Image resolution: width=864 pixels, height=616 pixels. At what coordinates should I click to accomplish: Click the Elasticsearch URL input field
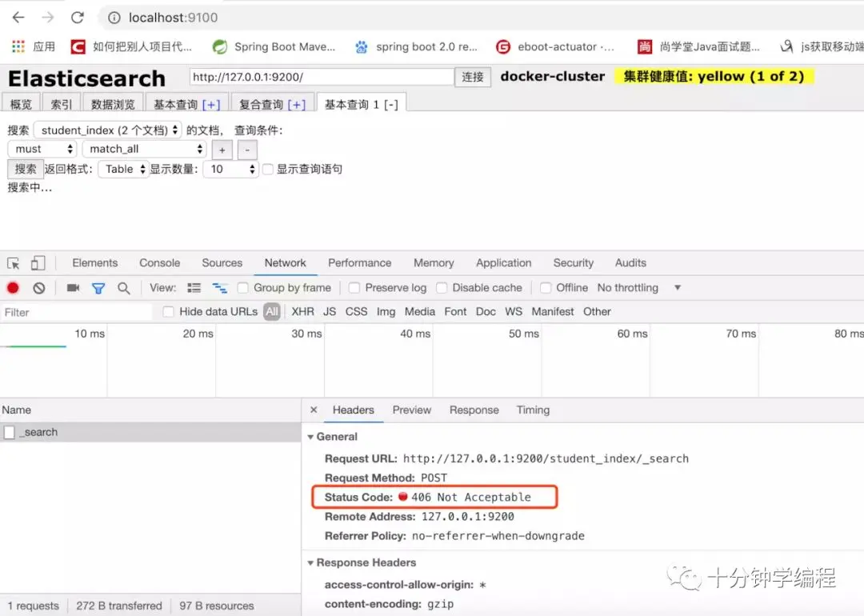(x=322, y=77)
